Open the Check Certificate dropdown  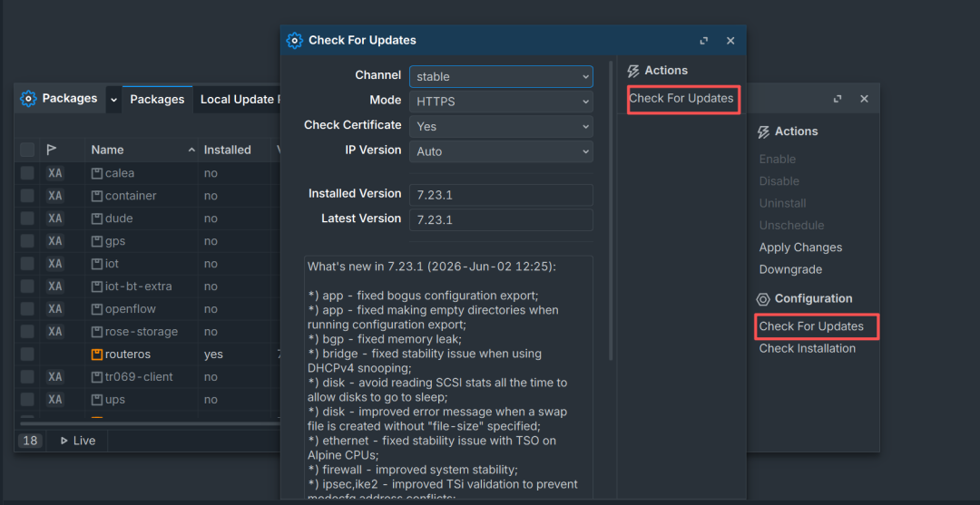click(x=501, y=127)
